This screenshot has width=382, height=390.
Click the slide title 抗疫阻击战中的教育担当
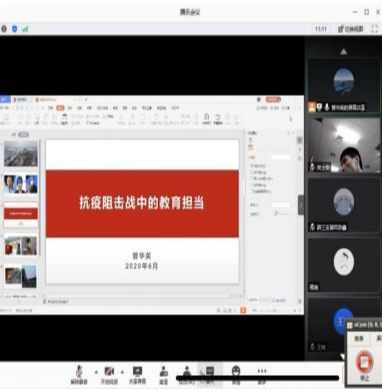[x=142, y=203]
